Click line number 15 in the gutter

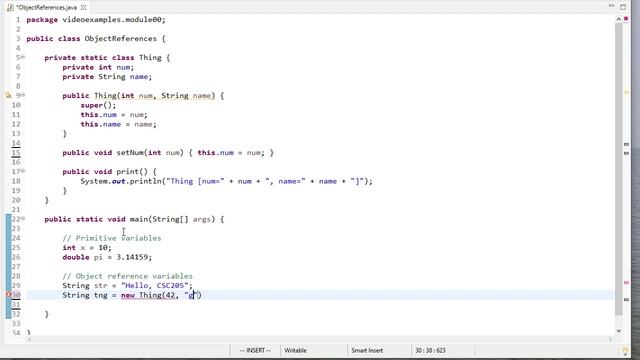(x=16, y=153)
